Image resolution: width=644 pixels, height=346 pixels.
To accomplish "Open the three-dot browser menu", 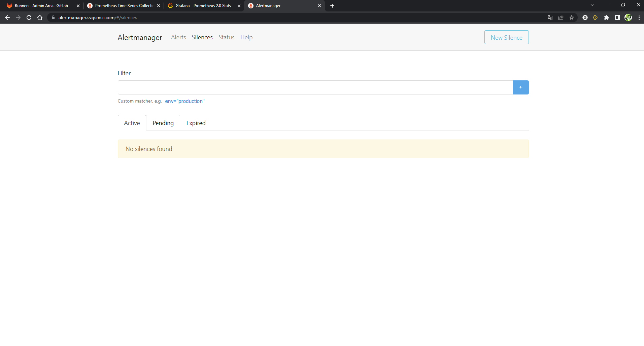I will (x=639, y=17).
